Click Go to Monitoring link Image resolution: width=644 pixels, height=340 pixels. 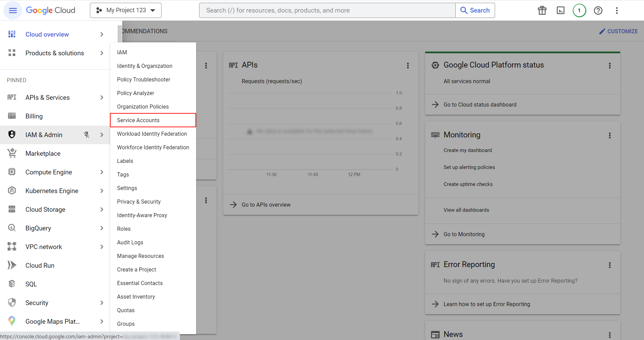[x=464, y=234]
